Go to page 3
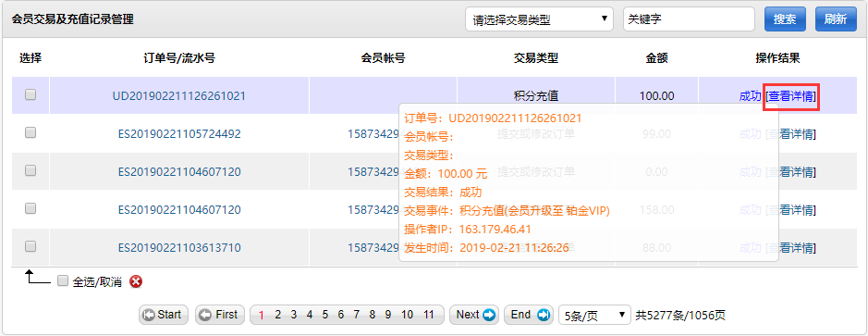 (294, 315)
